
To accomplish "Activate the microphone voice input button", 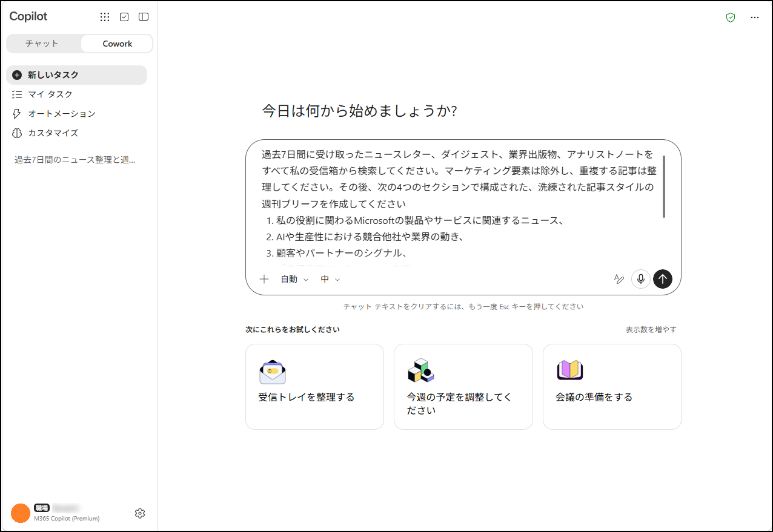I will [x=640, y=279].
